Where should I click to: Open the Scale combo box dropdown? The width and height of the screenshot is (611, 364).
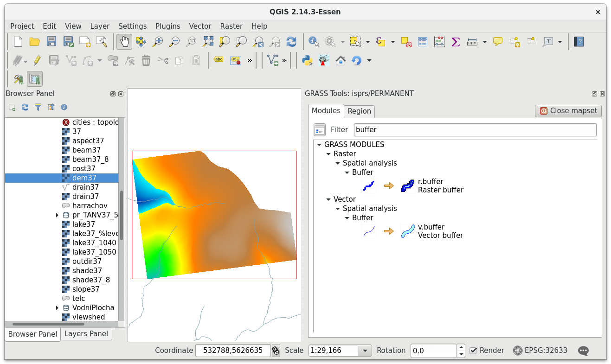point(365,351)
